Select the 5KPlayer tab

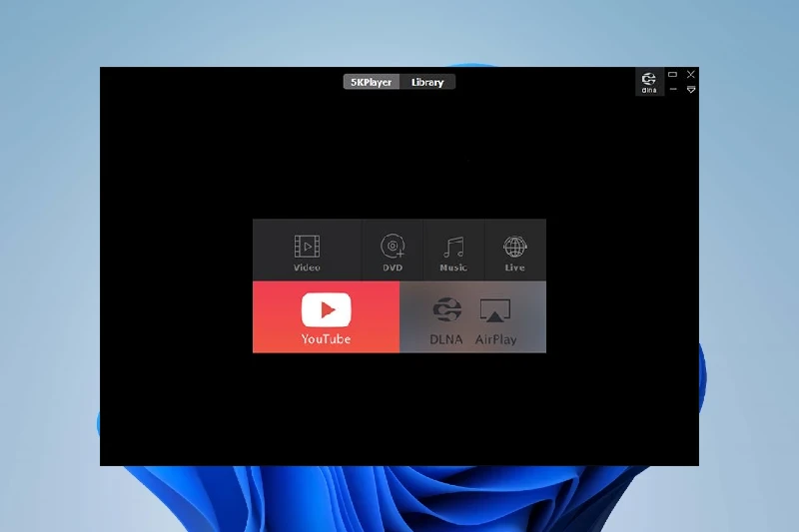(372, 82)
